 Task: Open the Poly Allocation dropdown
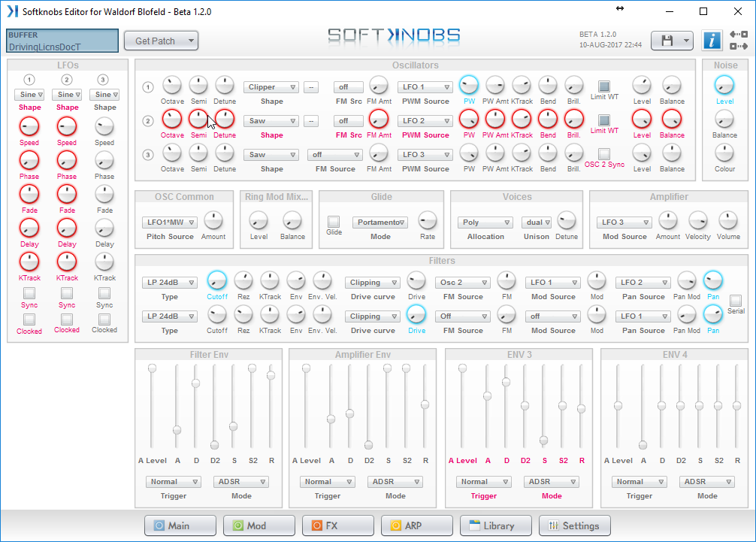485,223
